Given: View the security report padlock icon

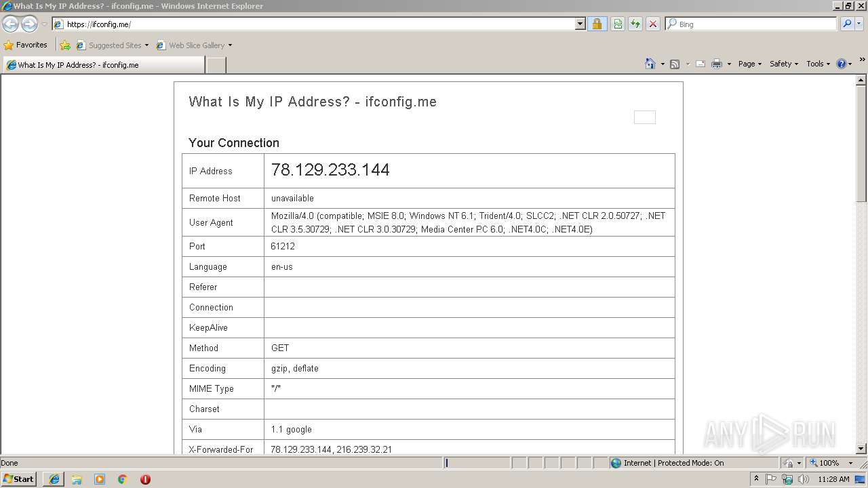Looking at the screenshot, I should [597, 24].
